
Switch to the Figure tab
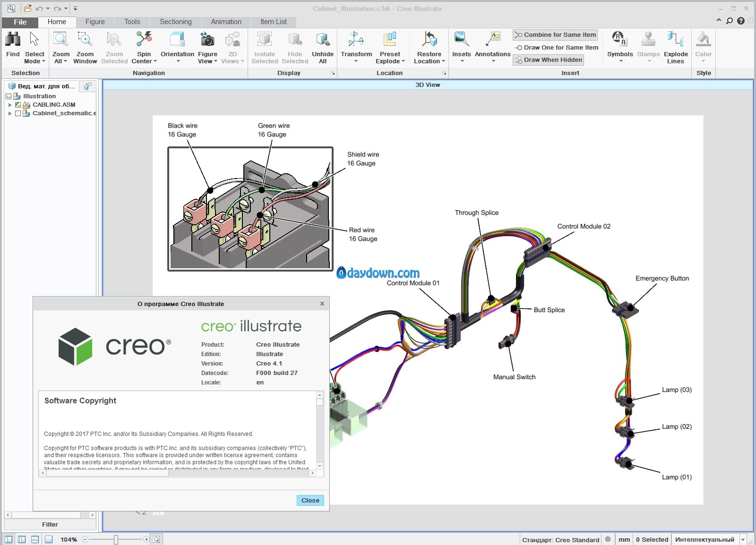[x=95, y=22]
